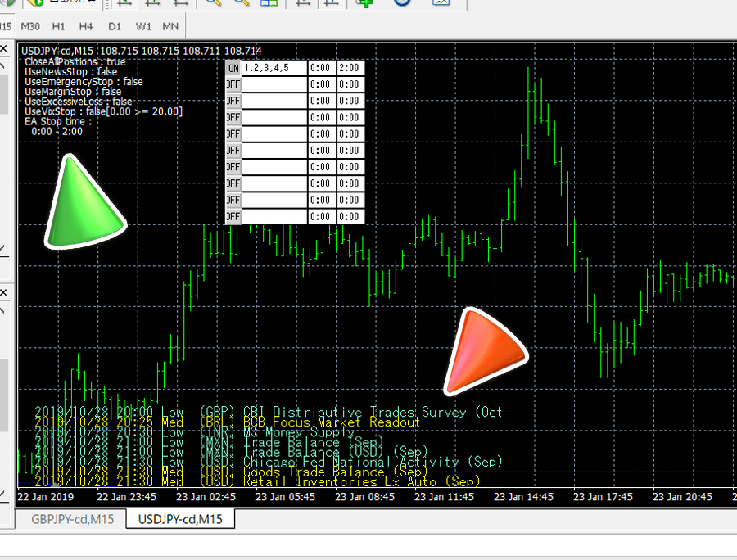Click the CBI Distributive Trades Survey news row

pyautogui.click(x=269, y=413)
